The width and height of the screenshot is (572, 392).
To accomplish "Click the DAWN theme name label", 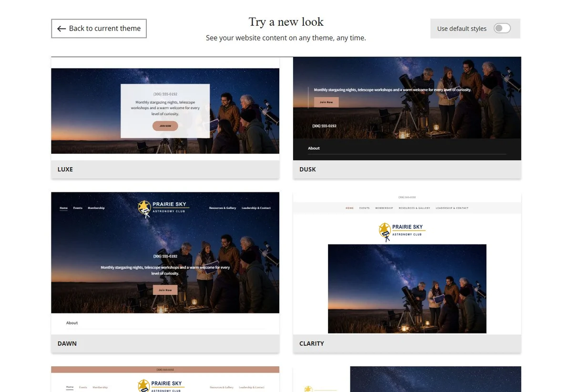I will click(x=67, y=343).
